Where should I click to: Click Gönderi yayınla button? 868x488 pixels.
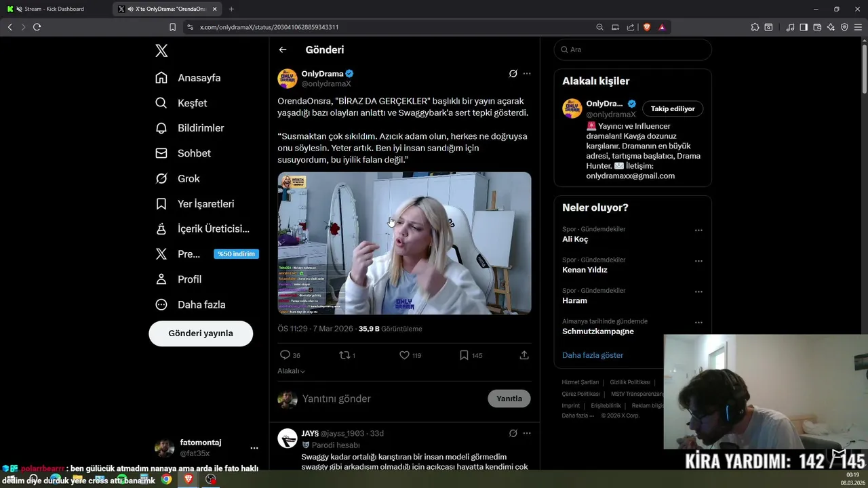coord(201,333)
